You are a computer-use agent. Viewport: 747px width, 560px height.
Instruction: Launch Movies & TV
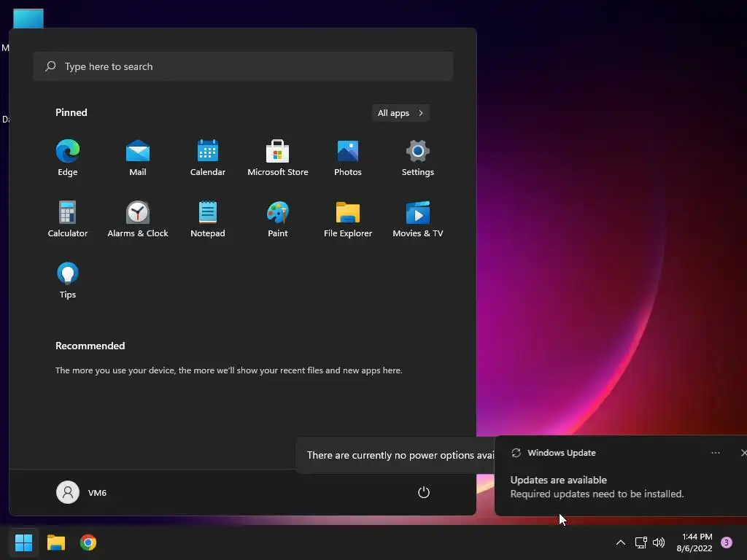418,219
